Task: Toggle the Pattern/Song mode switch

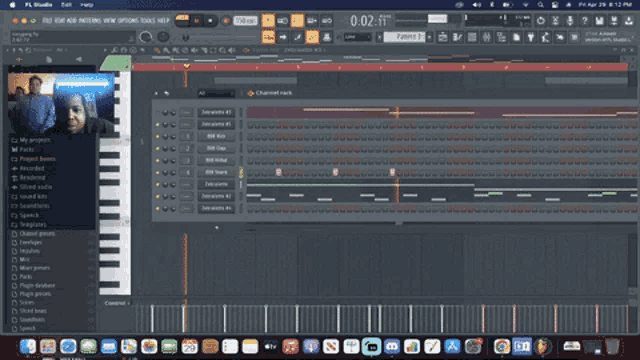Action: 182,20
